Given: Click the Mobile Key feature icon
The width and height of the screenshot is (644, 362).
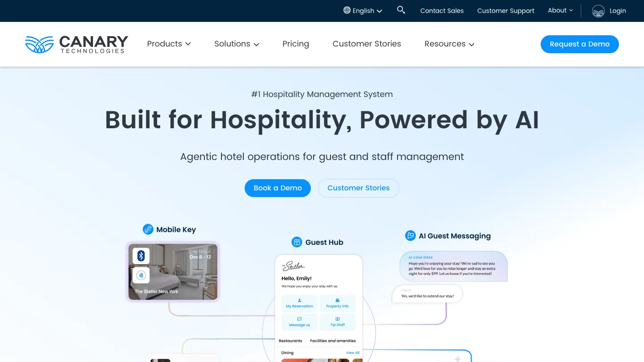Looking at the screenshot, I should [x=148, y=229].
